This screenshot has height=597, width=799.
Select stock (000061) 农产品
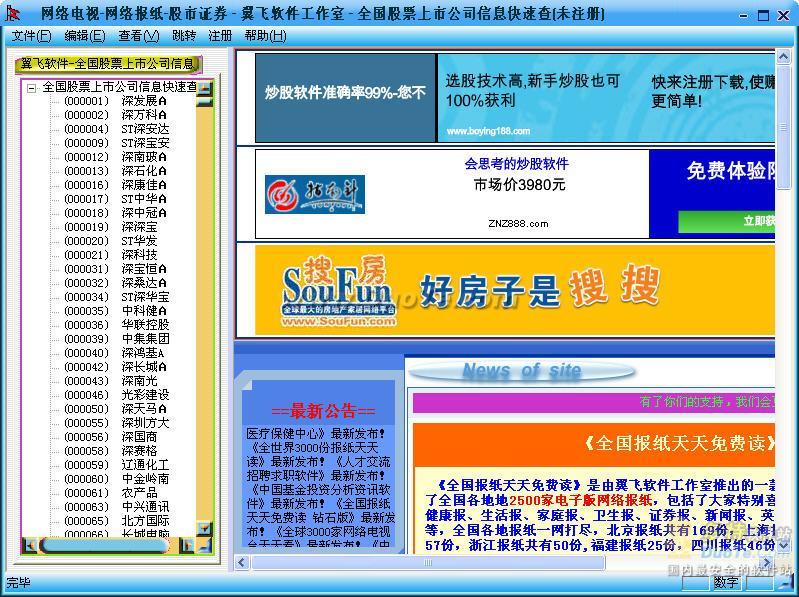coord(111,493)
